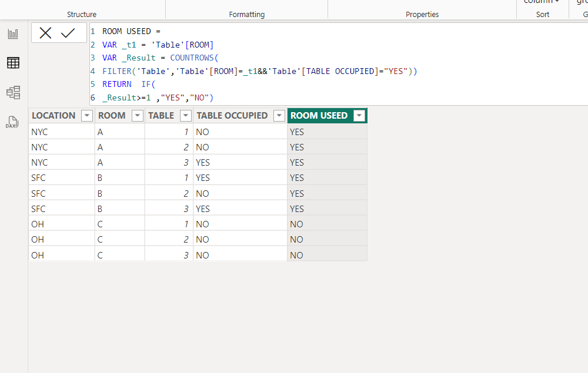Open Model view icon in sidebar
This screenshot has height=373, width=588.
point(13,92)
